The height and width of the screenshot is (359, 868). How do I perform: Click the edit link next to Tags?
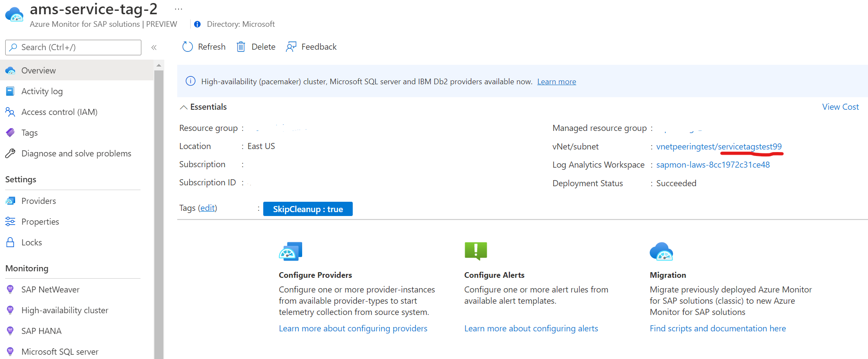click(207, 208)
